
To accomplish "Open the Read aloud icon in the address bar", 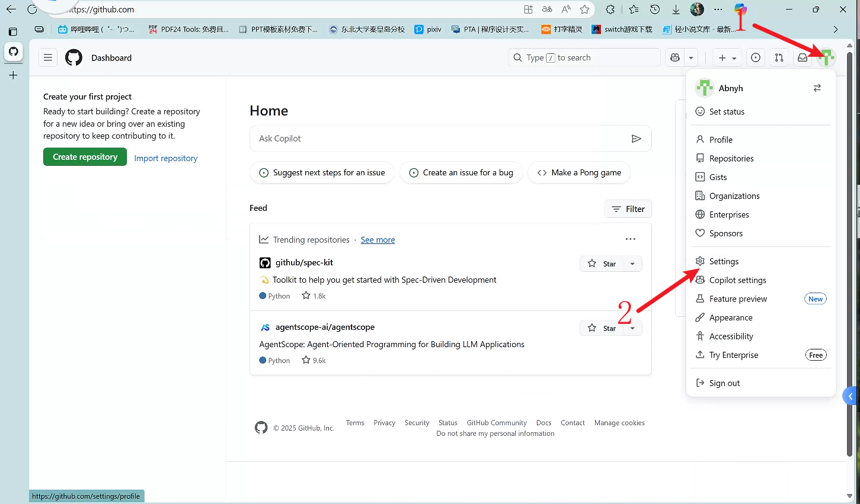I will [x=566, y=9].
